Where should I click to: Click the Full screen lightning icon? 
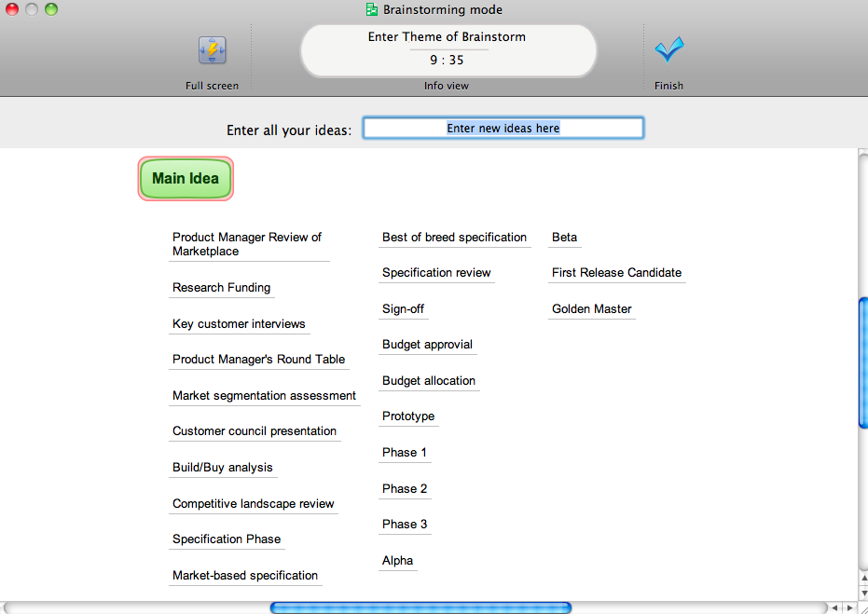[212, 50]
